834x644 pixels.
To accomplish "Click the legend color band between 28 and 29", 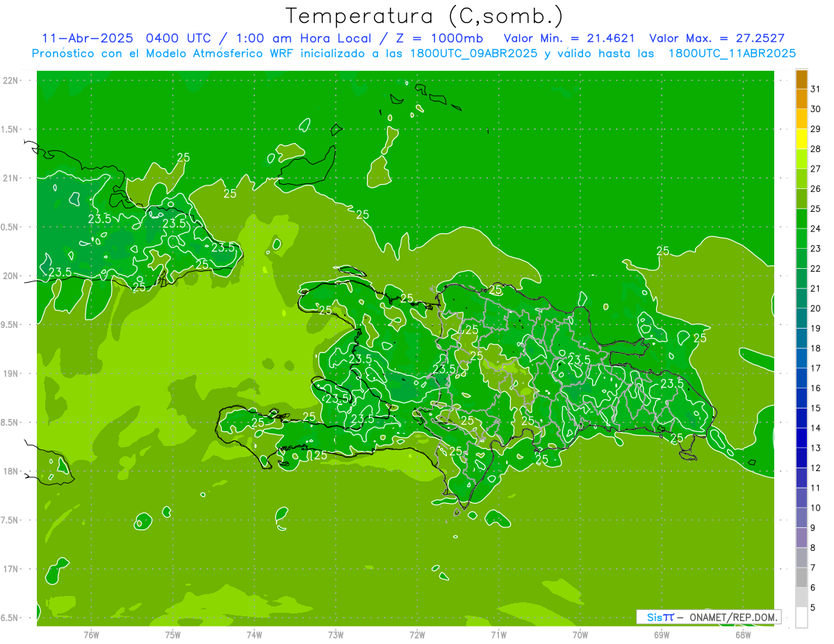I will [x=801, y=139].
